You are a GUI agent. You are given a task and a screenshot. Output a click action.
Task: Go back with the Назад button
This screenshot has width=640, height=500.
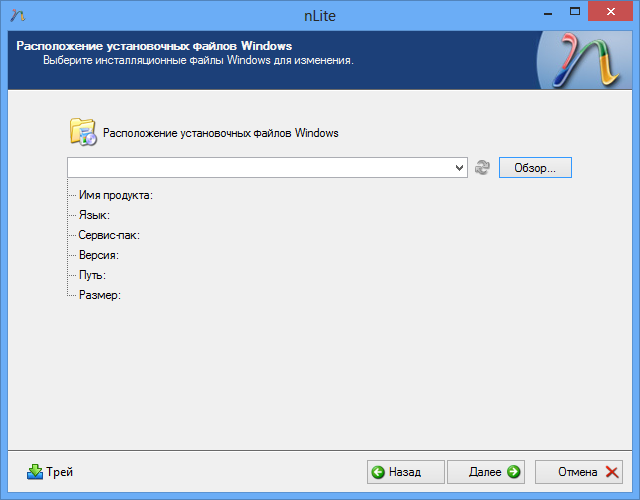click(x=406, y=472)
